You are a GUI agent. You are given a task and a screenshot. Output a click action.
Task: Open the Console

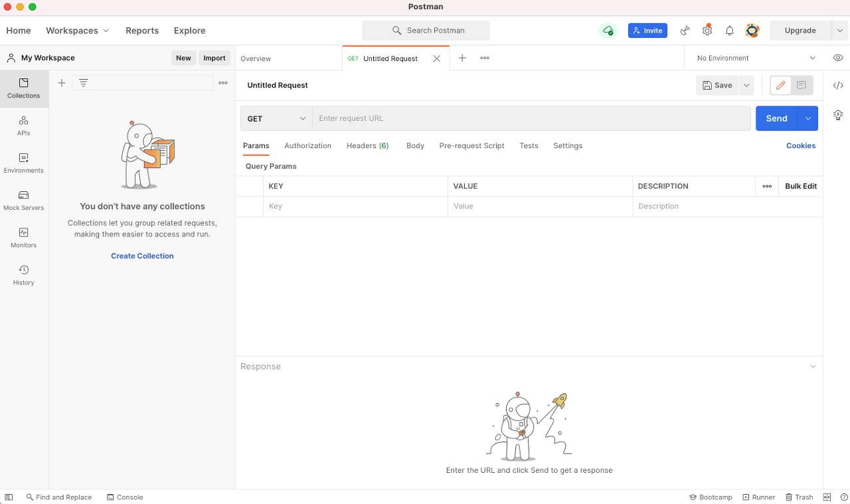[x=125, y=497]
